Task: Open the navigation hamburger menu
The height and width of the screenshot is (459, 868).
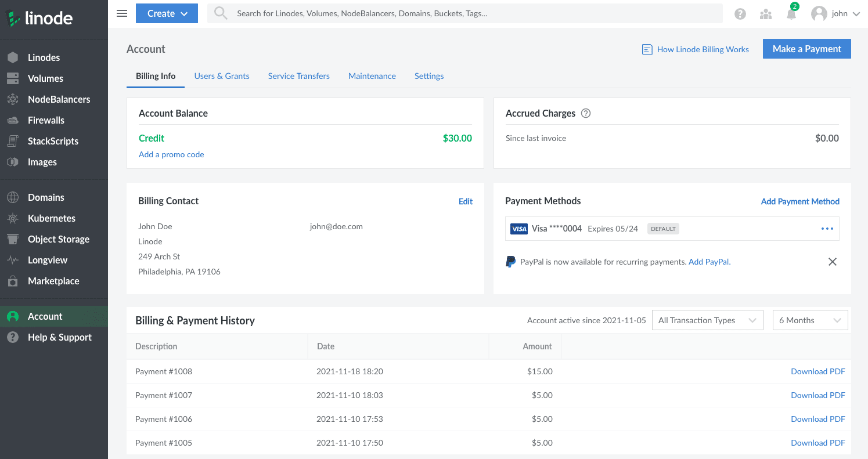Action: [121, 13]
